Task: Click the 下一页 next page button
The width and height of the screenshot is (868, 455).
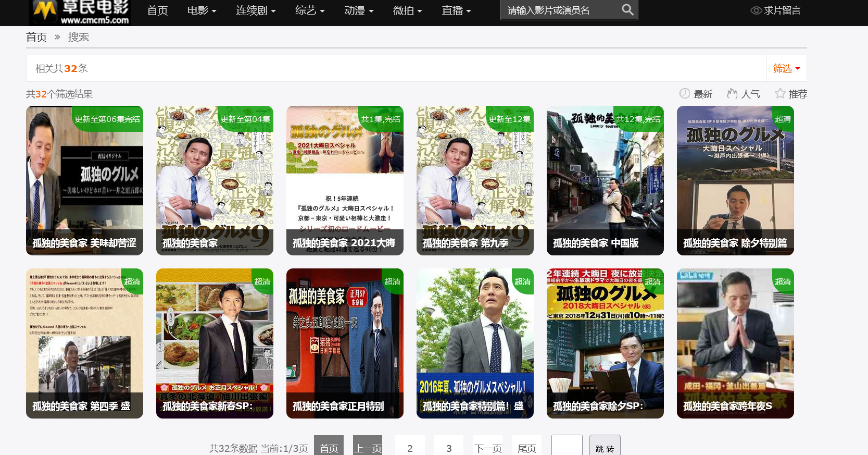Action: (x=488, y=446)
